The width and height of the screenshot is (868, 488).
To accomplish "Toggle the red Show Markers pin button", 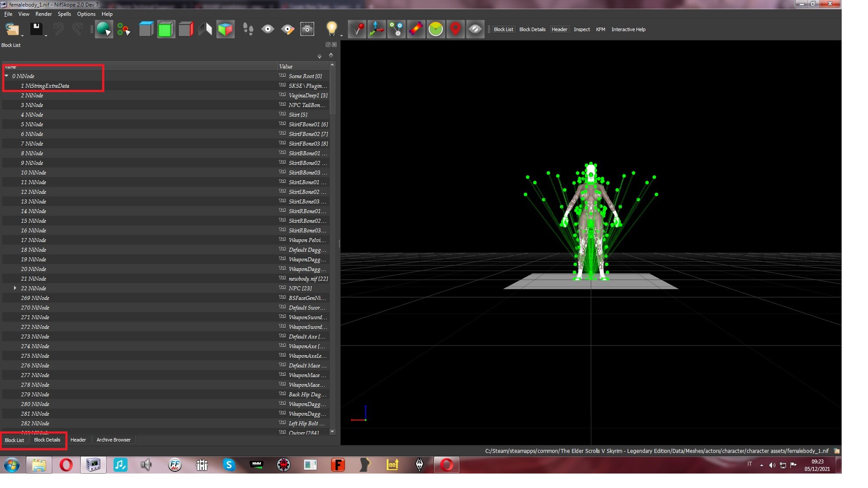I will (455, 29).
